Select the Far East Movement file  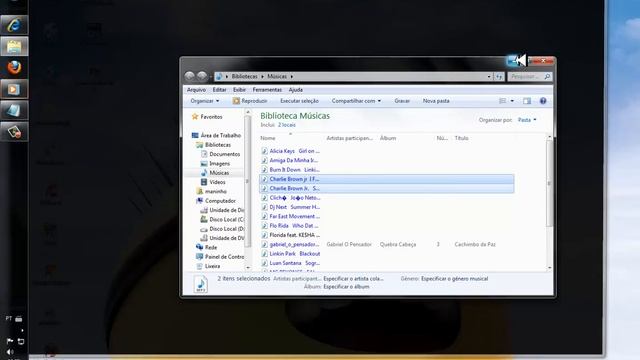(x=294, y=217)
